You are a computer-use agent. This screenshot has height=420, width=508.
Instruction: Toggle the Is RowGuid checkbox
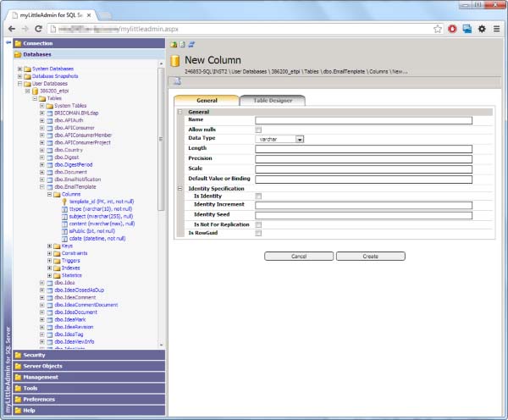[x=258, y=233]
